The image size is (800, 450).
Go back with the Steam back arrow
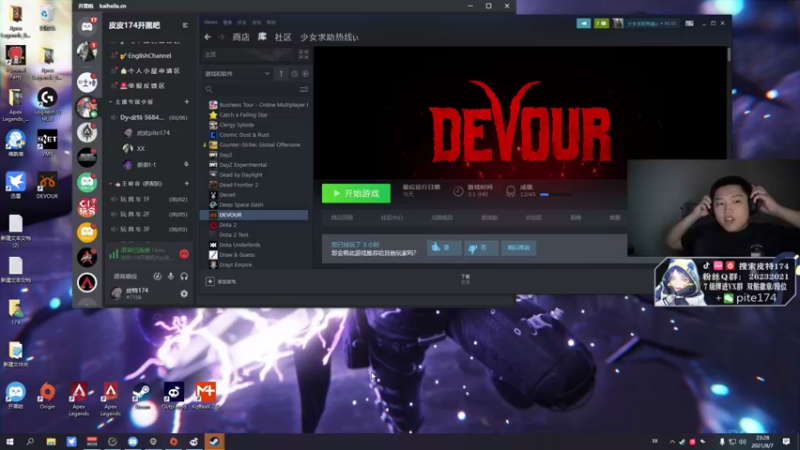pos(208,37)
